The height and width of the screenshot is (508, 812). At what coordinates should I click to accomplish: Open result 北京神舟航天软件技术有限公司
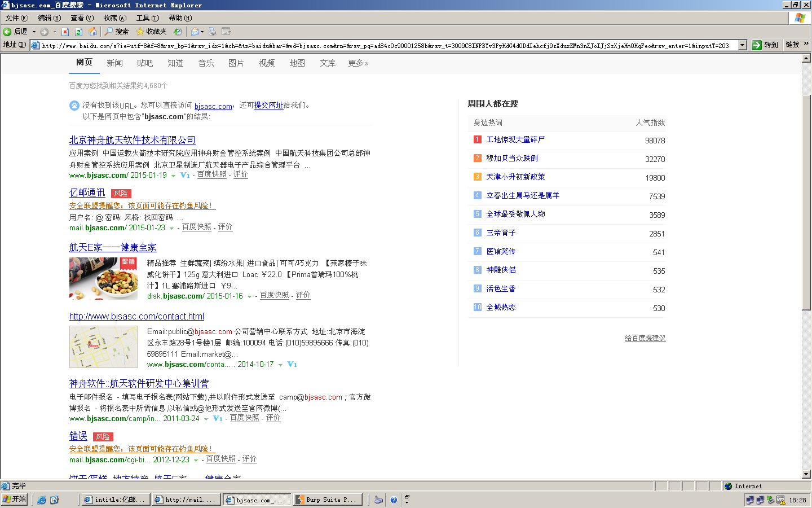click(133, 140)
